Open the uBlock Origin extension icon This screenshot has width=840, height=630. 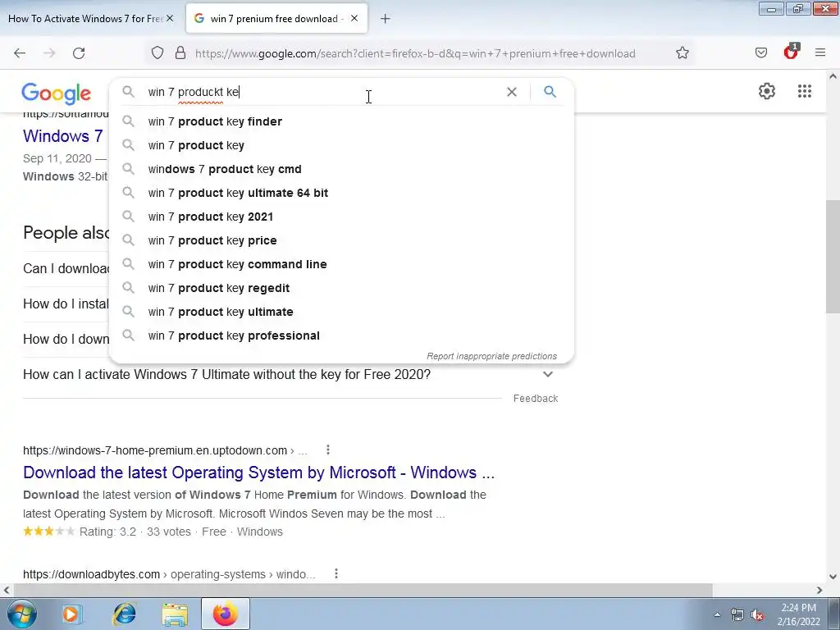791,52
